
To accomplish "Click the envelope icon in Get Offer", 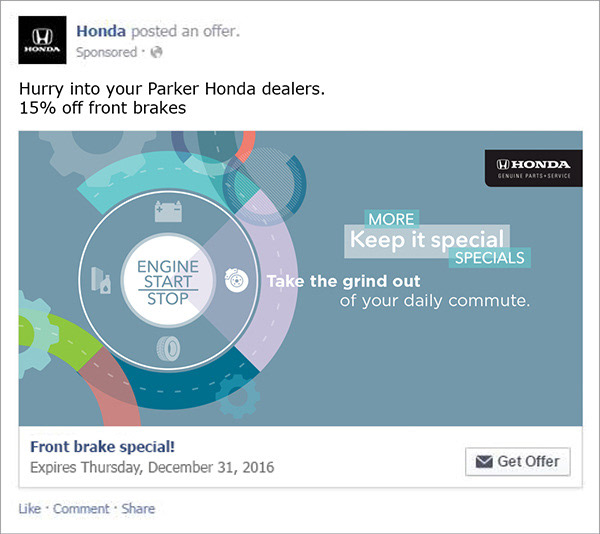I will point(484,462).
